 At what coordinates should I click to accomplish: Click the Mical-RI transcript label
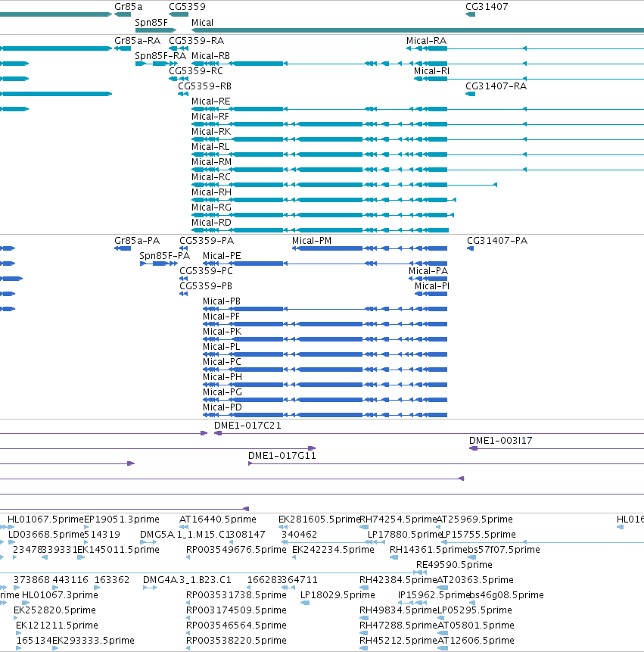[x=431, y=71]
